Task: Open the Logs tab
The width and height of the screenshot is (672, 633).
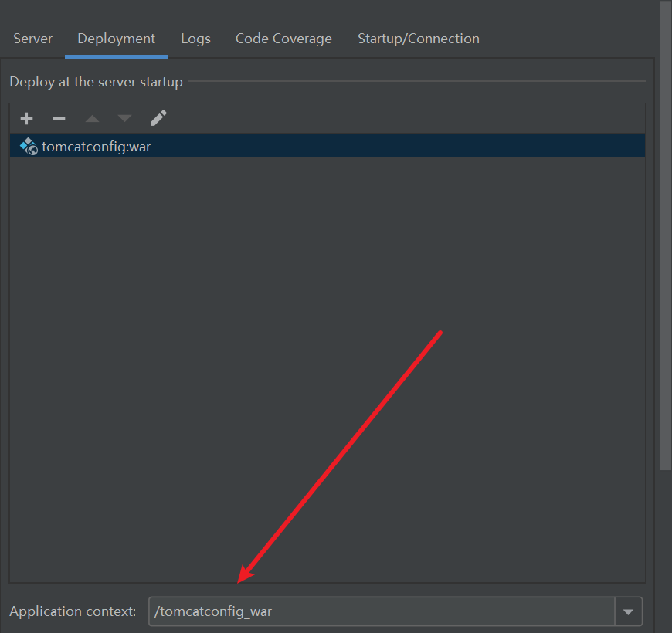Action: [195, 39]
